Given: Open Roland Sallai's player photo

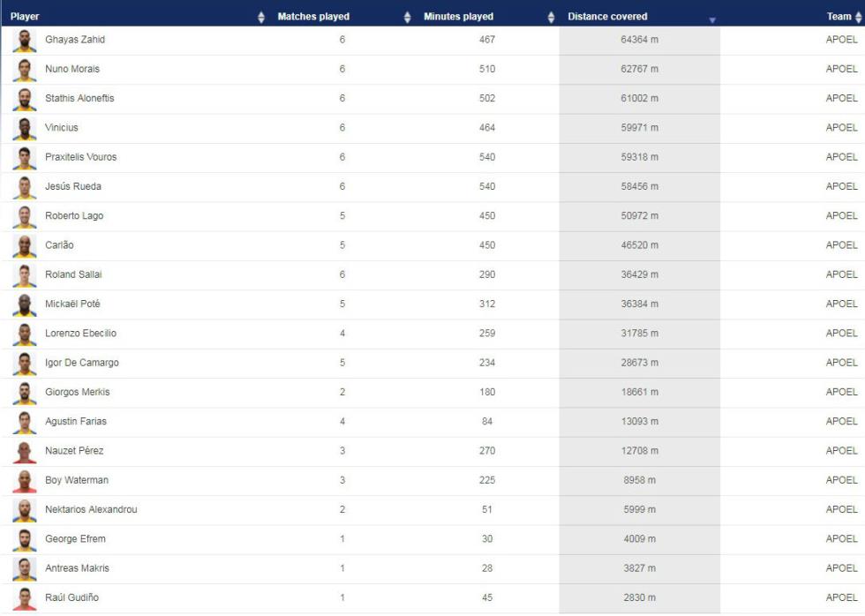Looking at the screenshot, I should tap(25, 275).
